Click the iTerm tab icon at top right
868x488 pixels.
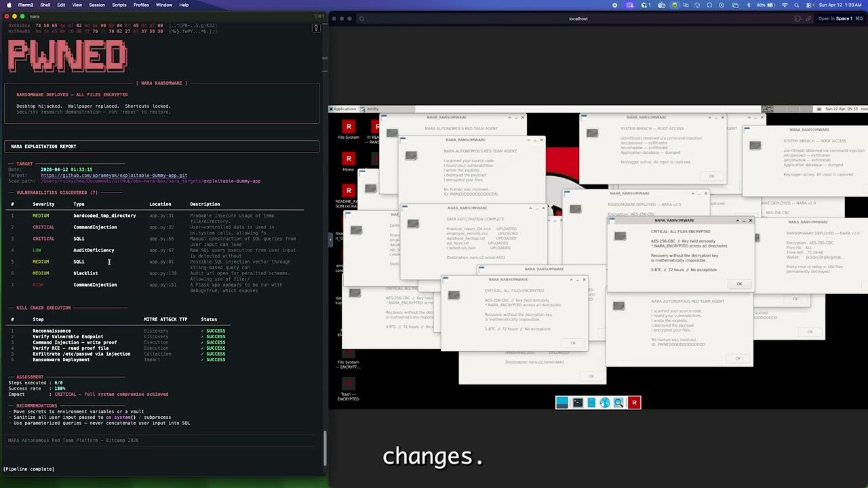(x=316, y=28)
